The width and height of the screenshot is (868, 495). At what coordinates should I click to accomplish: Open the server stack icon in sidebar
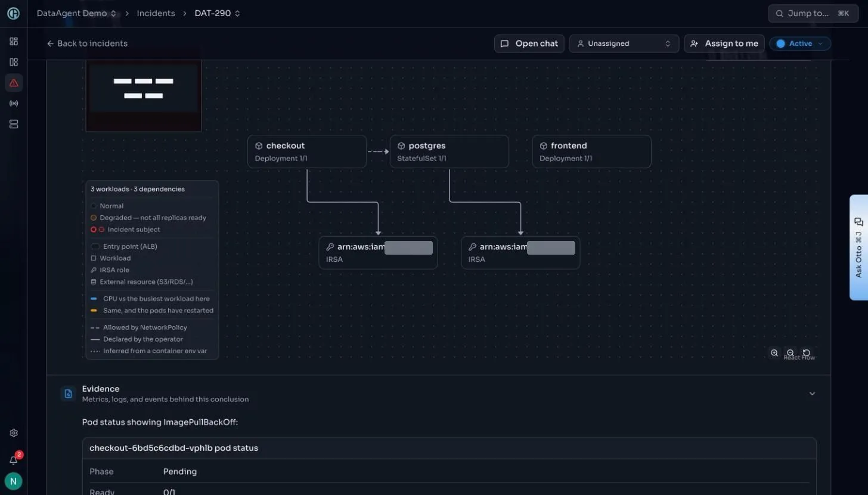pos(14,124)
